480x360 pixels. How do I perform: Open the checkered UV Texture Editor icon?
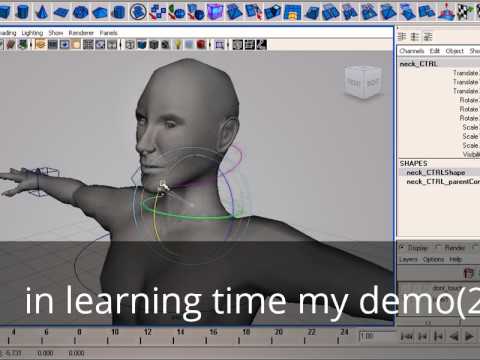pos(466,12)
